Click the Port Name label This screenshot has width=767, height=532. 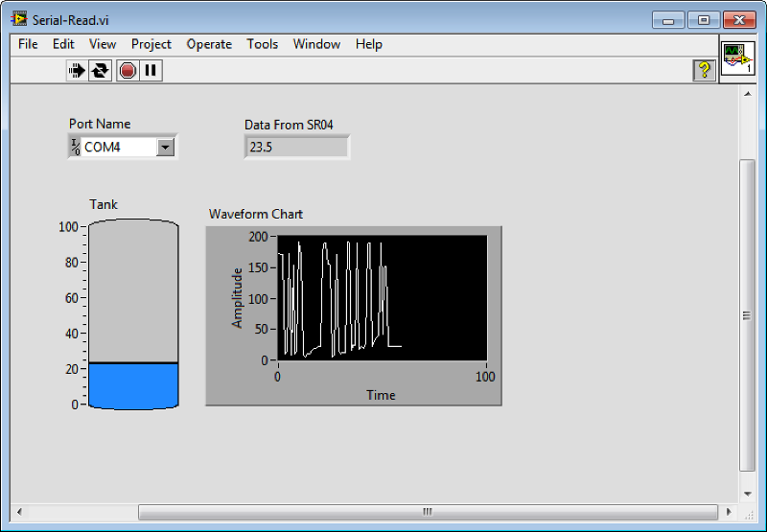pos(100,124)
